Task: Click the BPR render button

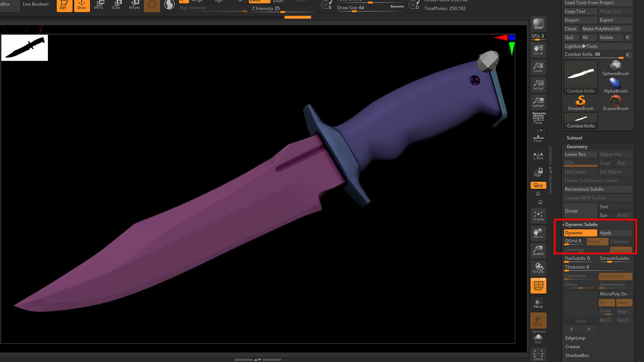Action: (538, 24)
